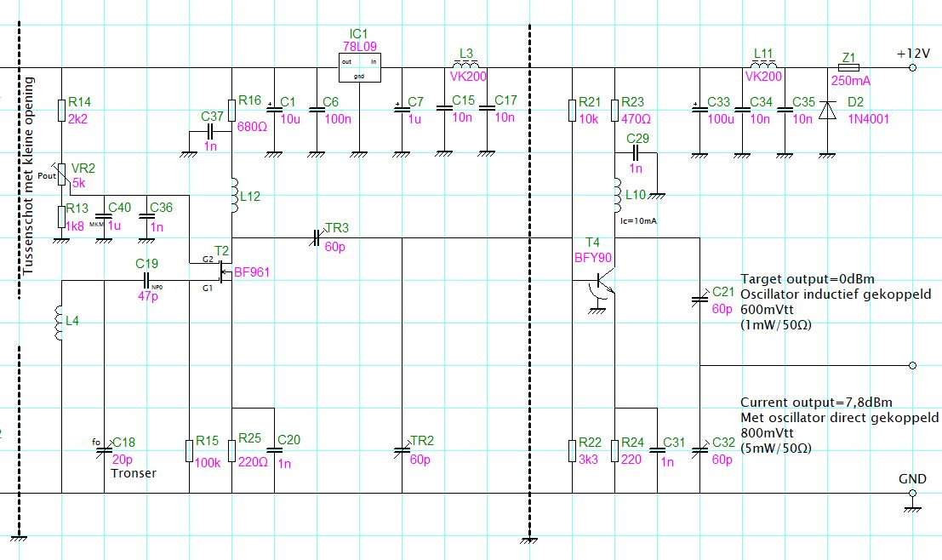
Task: Select the '100k' value of R15
Action: 208,463
